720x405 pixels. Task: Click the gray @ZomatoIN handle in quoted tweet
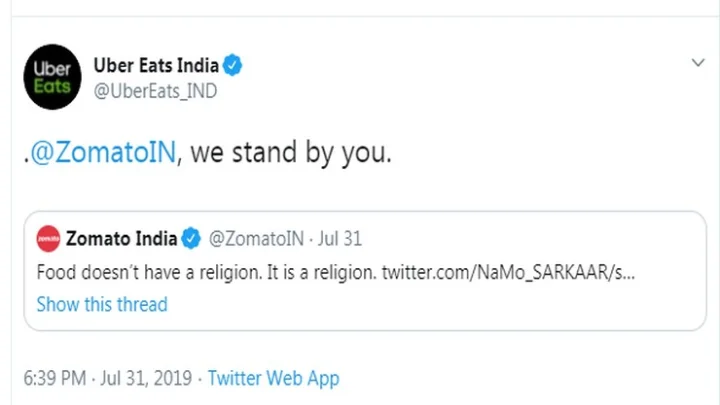click(x=255, y=239)
